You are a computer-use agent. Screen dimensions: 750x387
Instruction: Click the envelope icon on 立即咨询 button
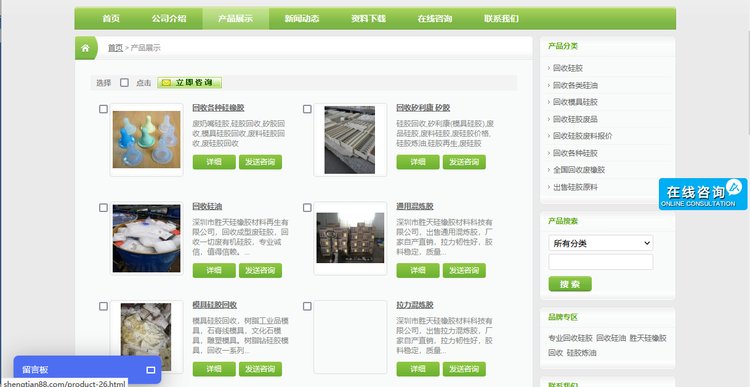point(166,83)
